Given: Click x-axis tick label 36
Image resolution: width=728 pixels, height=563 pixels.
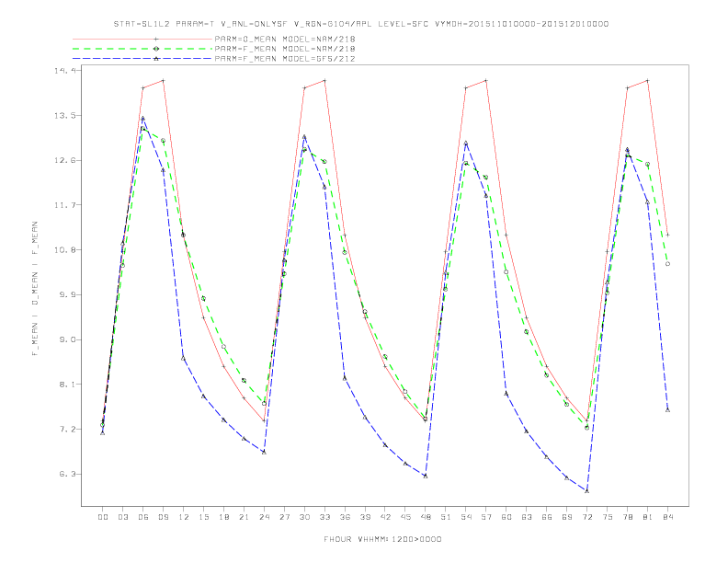Looking at the screenshot, I should 345,517.
